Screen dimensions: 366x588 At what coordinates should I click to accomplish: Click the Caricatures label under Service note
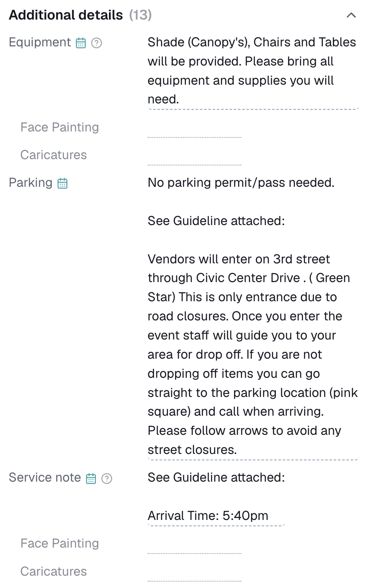coord(54,571)
